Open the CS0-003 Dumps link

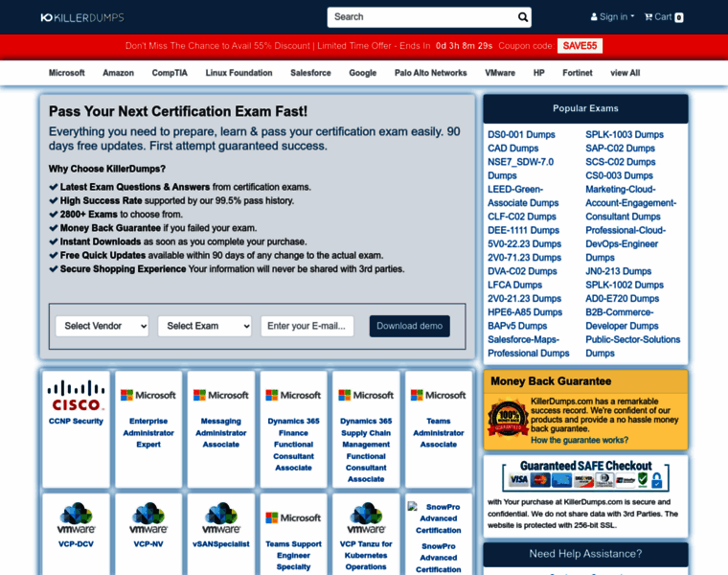click(x=620, y=175)
